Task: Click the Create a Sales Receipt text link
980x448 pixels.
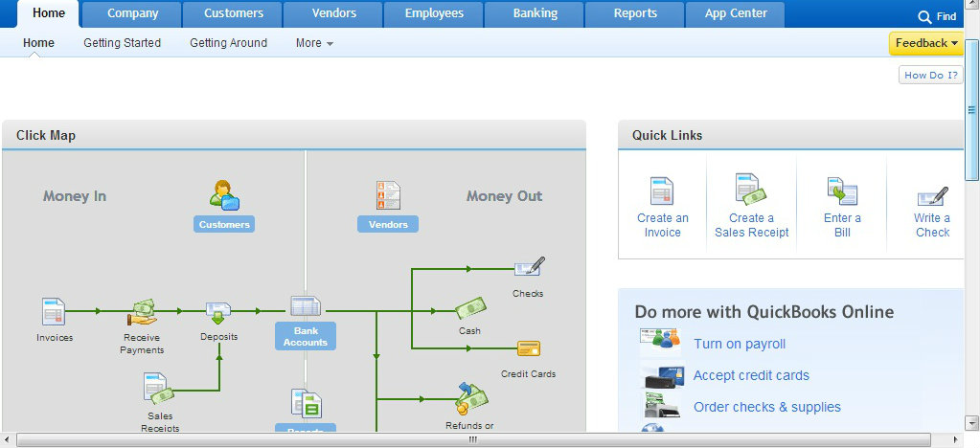Action: [x=752, y=225]
